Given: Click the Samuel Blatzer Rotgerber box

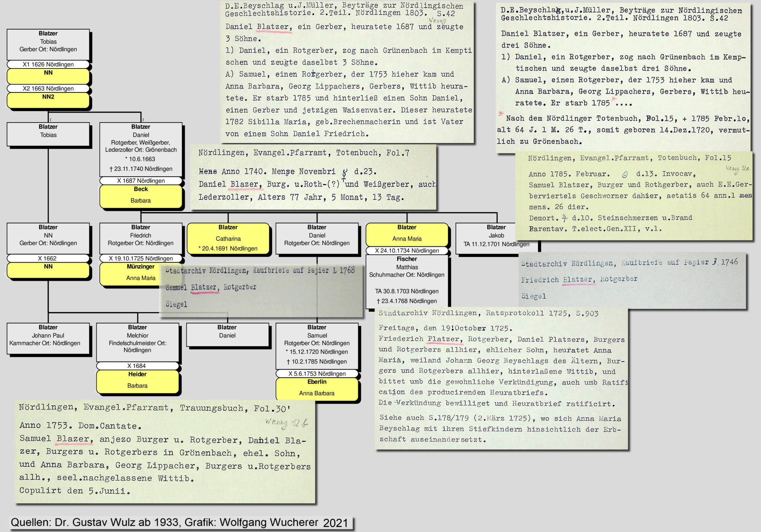Looking at the screenshot, I should coord(317,345).
